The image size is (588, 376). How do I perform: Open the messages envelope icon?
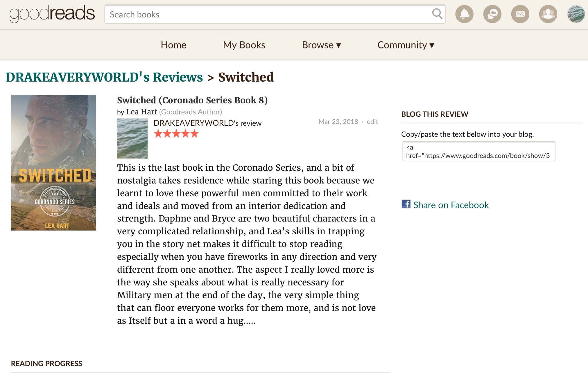tap(520, 14)
